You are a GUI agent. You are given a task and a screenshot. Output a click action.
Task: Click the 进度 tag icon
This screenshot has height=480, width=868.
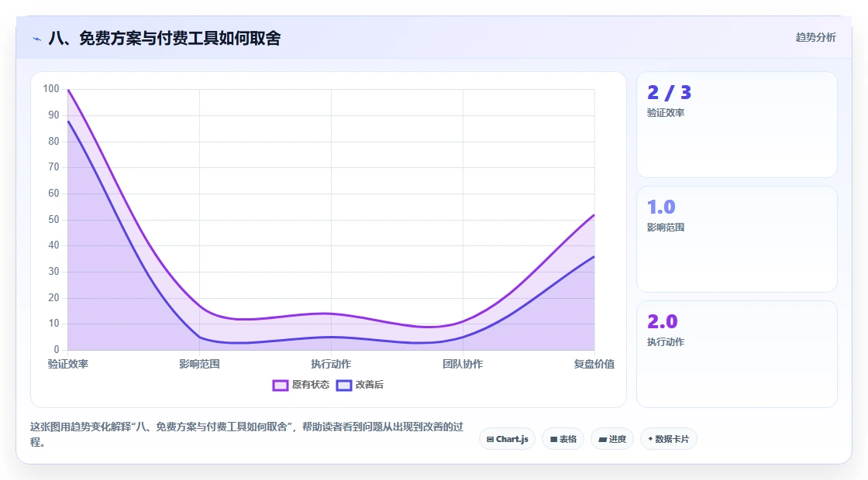coord(603,440)
